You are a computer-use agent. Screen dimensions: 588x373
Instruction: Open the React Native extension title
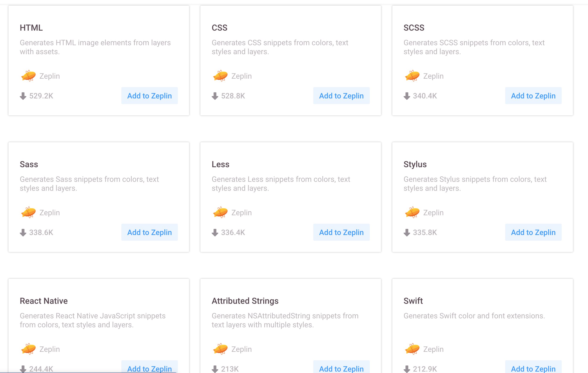(44, 301)
